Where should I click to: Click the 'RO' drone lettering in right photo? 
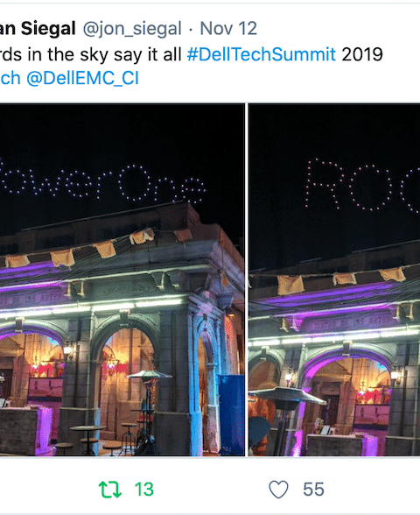[x=362, y=185]
